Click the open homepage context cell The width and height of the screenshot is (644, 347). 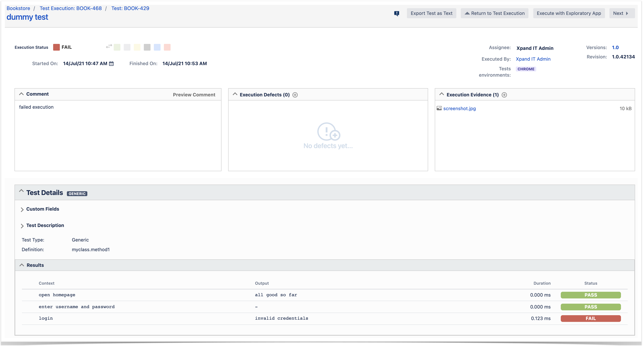[57, 295]
